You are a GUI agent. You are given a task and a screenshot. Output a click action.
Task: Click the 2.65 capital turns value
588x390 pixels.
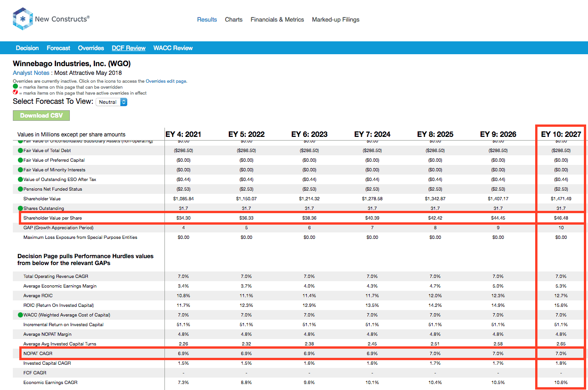(x=561, y=344)
